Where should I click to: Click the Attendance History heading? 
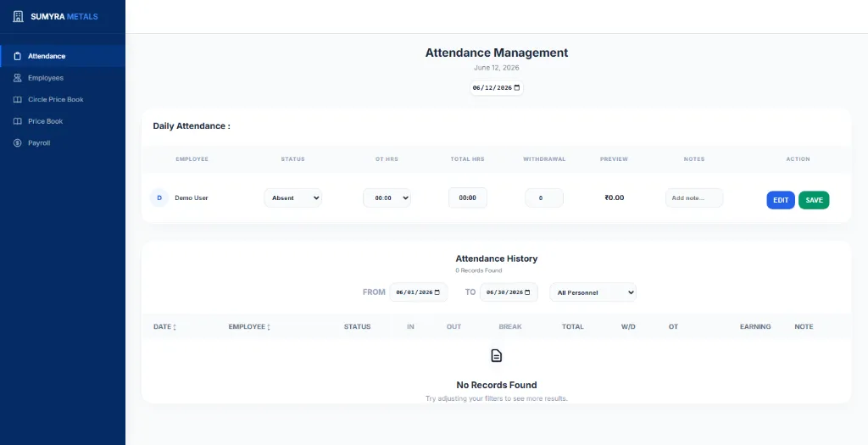[x=497, y=259]
